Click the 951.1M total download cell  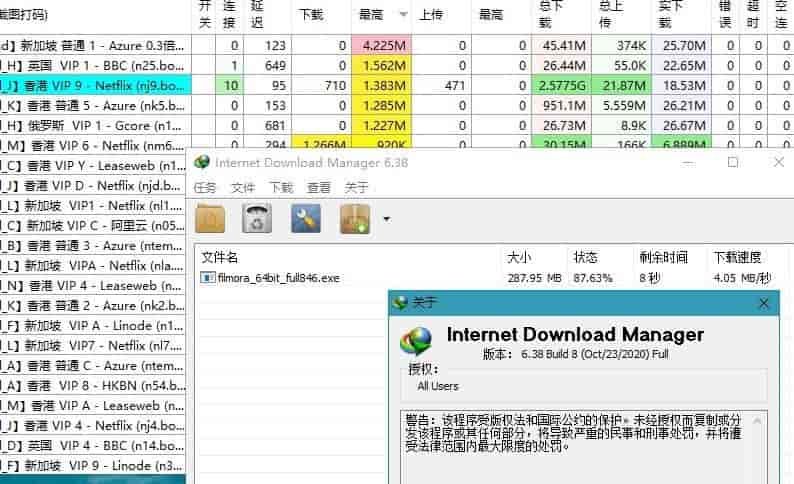click(x=561, y=105)
